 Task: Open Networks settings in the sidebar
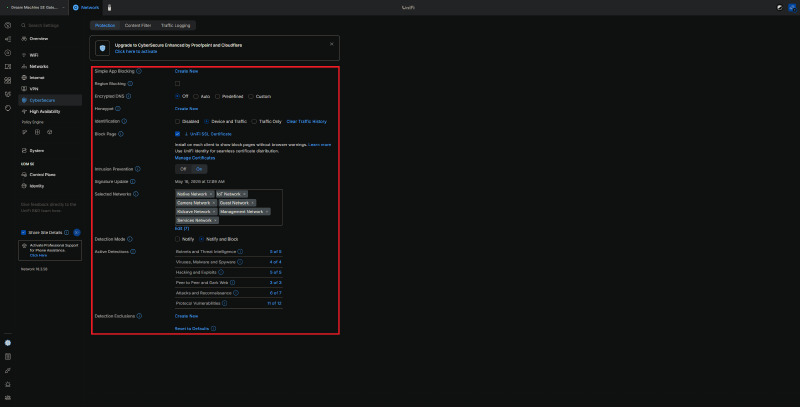click(39, 66)
